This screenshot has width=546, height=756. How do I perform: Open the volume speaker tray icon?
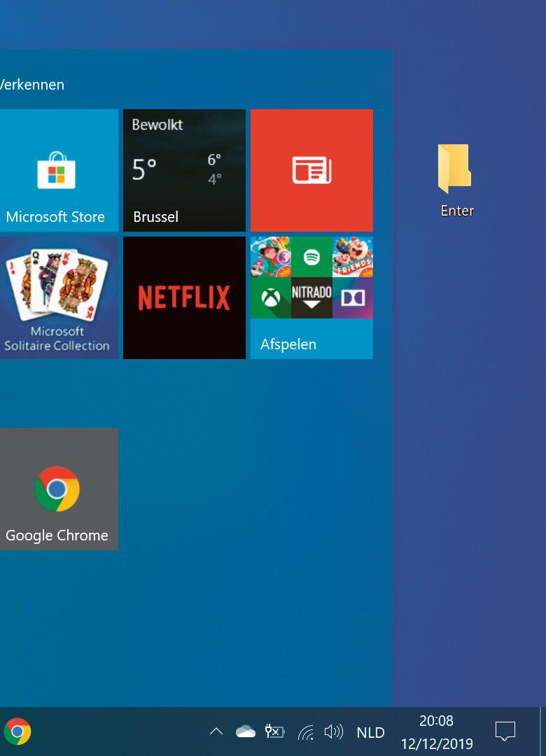334,732
